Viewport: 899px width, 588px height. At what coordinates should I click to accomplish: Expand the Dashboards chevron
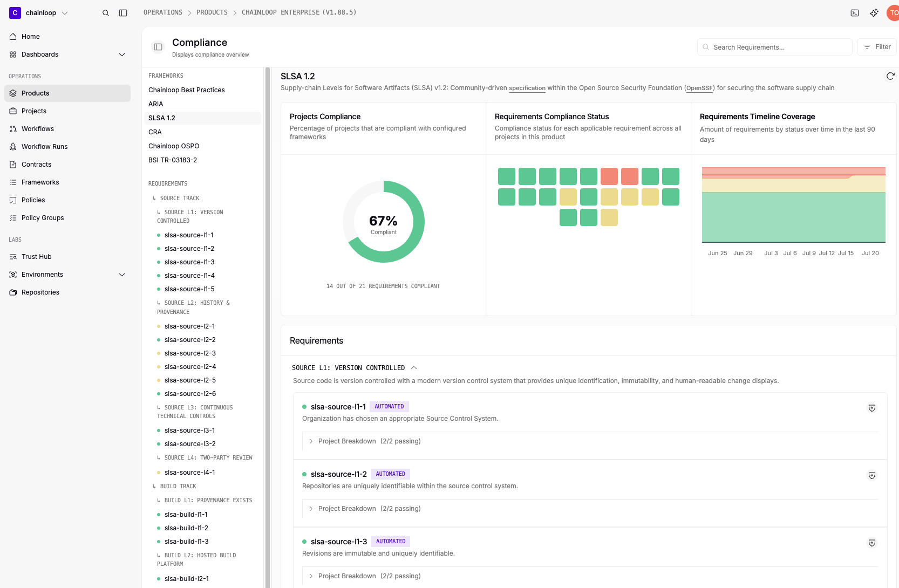pos(122,54)
